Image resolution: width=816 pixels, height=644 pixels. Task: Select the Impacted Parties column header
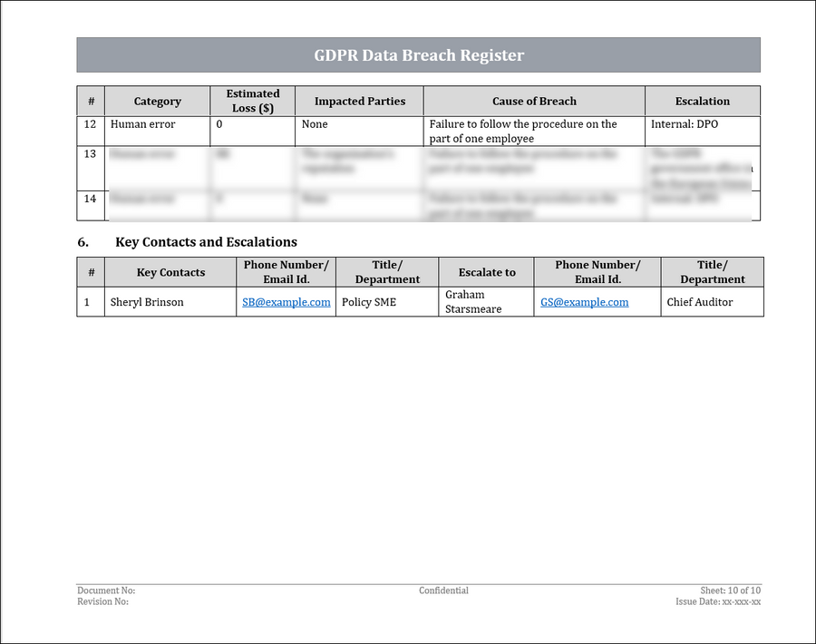point(359,101)
